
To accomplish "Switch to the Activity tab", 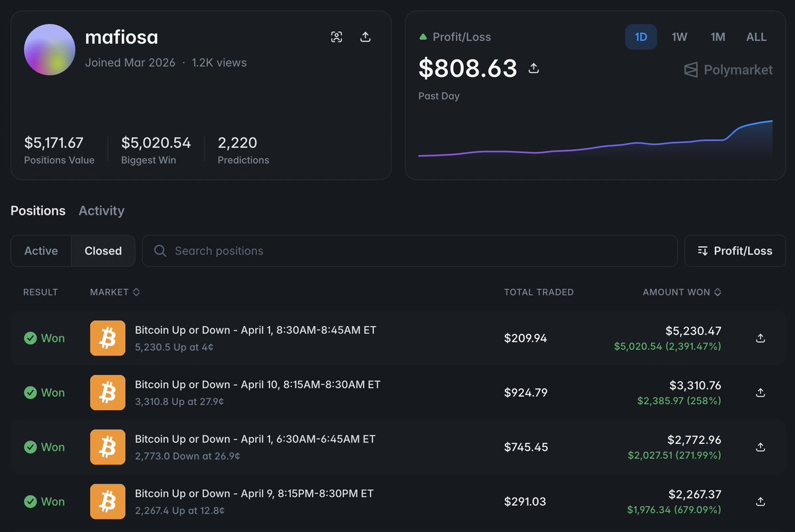I will tap(101, 211).
